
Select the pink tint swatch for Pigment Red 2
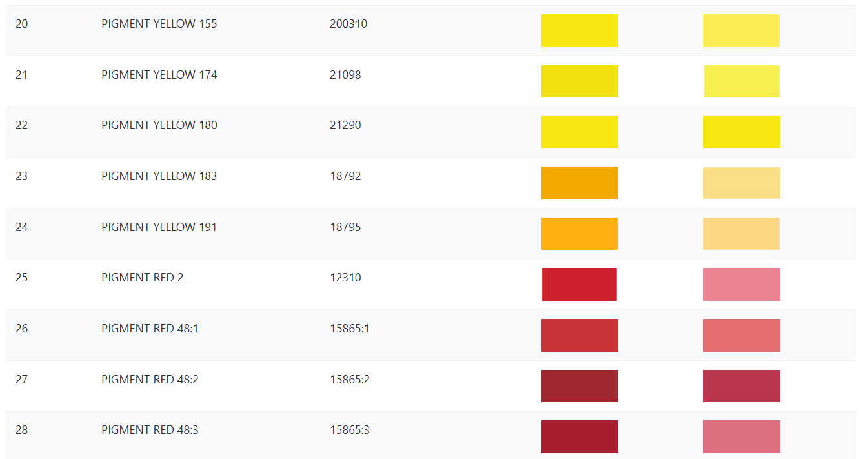point(742,284)
